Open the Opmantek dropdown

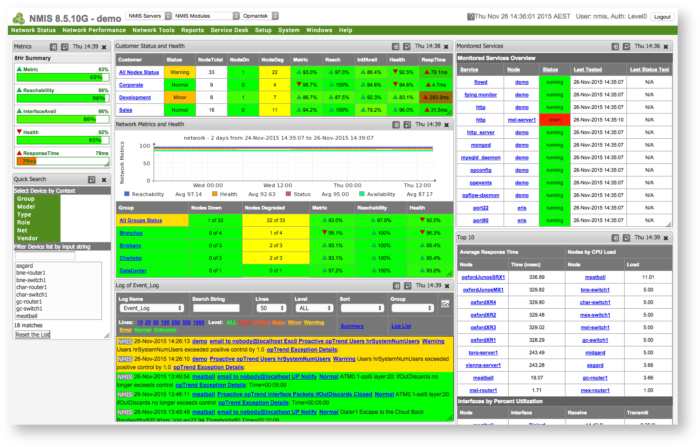click(x=260, y=16)
